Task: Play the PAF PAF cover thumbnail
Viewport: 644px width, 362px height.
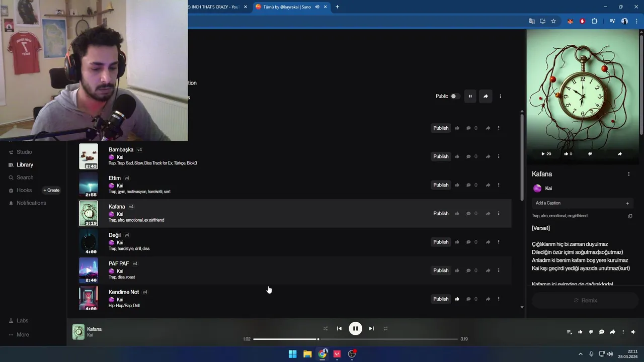Action: (89, 270)
